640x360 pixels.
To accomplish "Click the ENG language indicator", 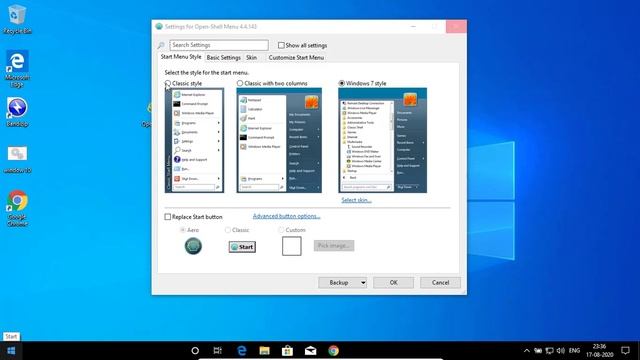I will (574, 351).
